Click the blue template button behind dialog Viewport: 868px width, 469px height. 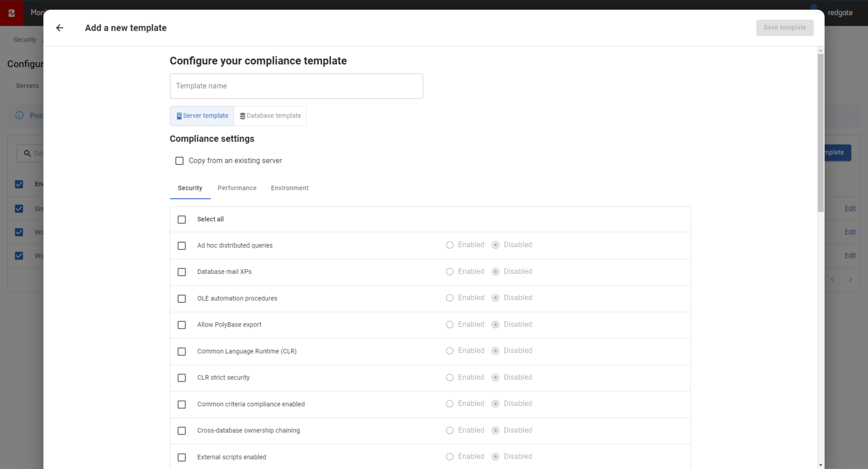(838, 153)
